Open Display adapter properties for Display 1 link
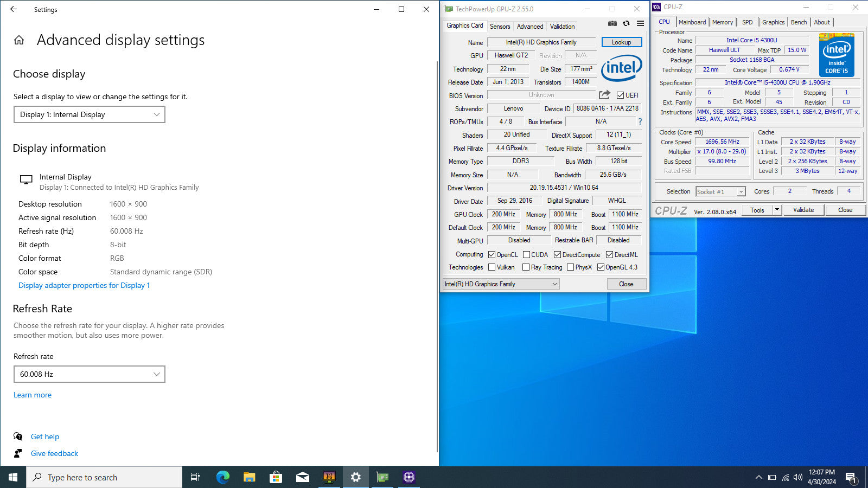This screenshot has height=488, width=868. (x=84, y=285)
